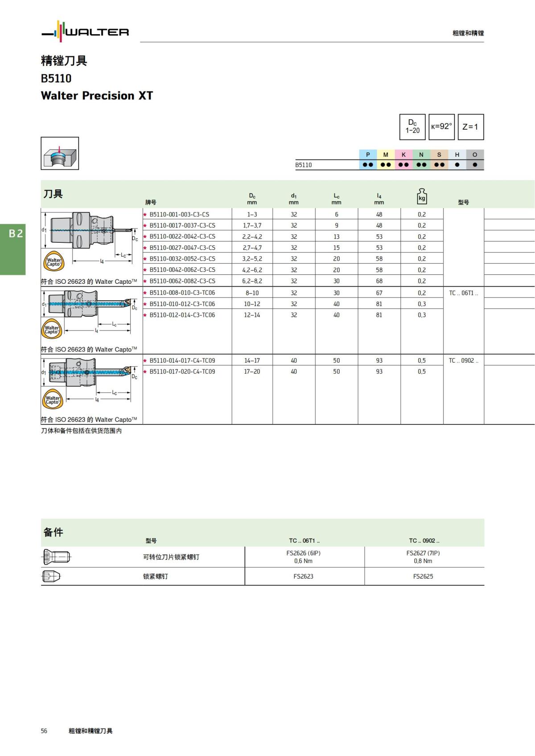The width and height of the screenshot is (535, 756).
Task: Click the B5110-014-017-C4-TC09 designation
Action: (x=182, y=360)
